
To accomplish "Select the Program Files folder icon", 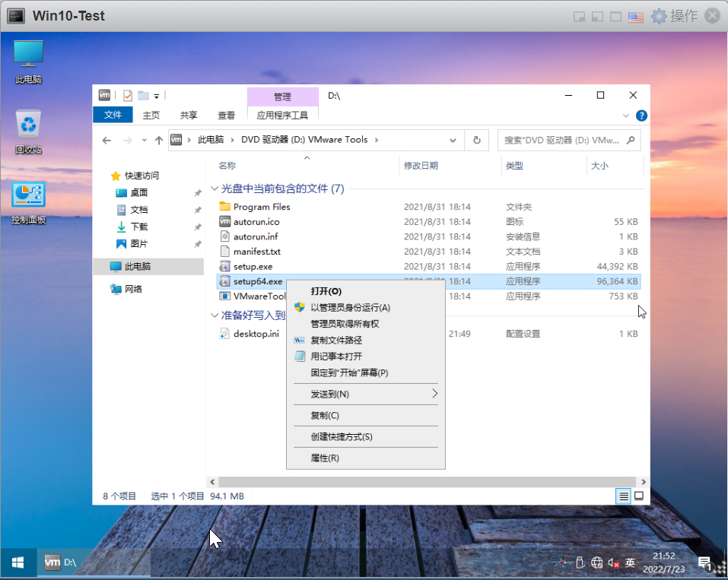I will click(x=224, y=207).
